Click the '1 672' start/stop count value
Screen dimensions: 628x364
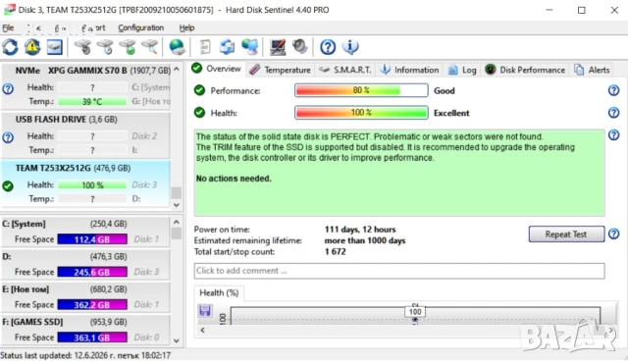click(x=336, y=252)
